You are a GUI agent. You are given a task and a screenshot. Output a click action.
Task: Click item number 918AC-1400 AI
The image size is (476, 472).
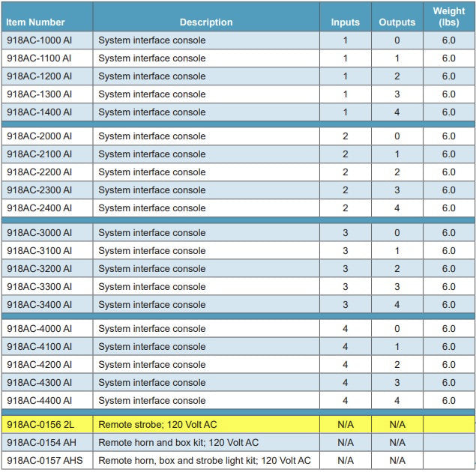click(x=40, y=112)
